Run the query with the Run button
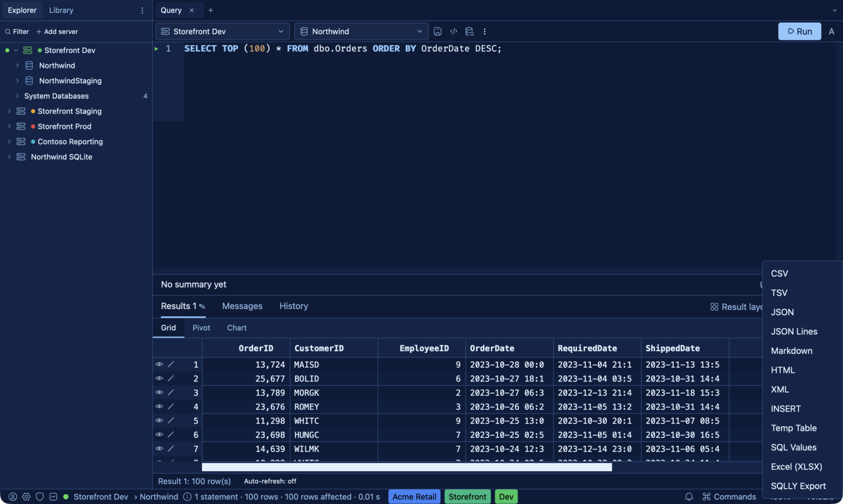 pos(800,32)
